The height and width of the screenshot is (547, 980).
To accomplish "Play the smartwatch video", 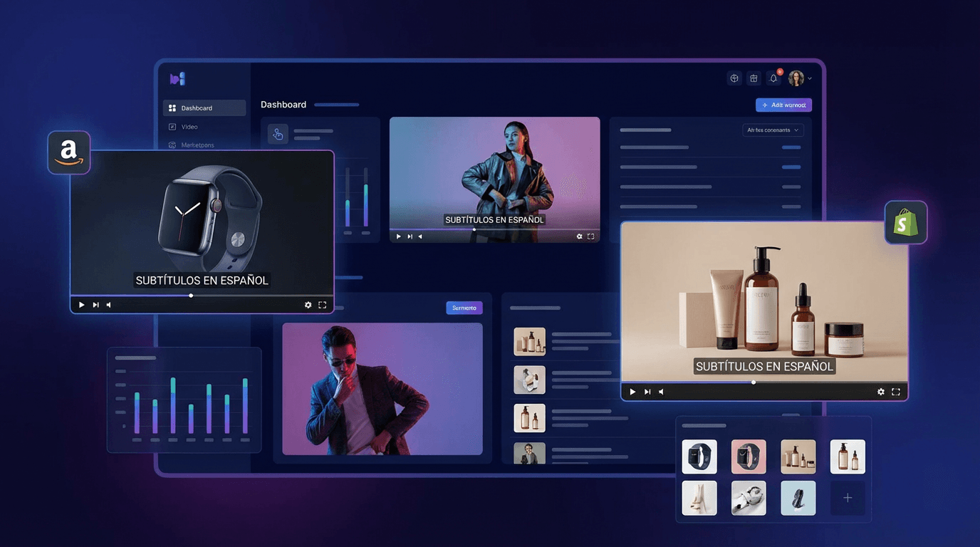I will click(81, 305).
